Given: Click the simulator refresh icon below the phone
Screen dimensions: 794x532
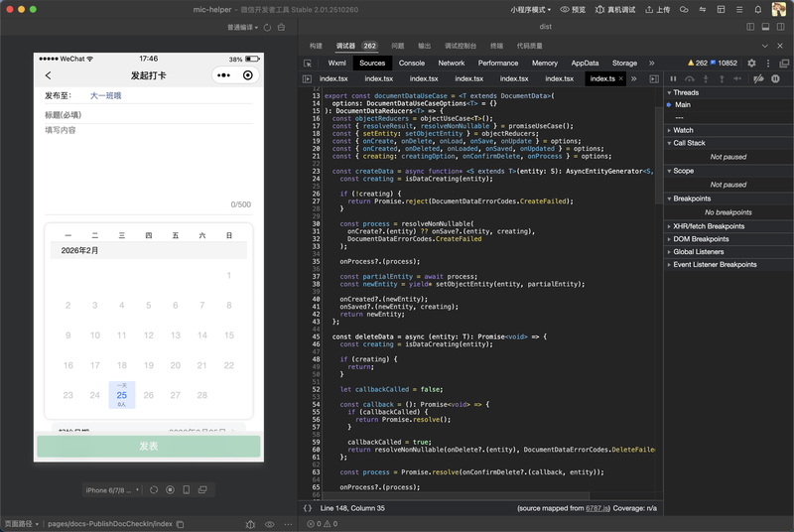Looking at the screenshot, I should [x=154, y=489].
